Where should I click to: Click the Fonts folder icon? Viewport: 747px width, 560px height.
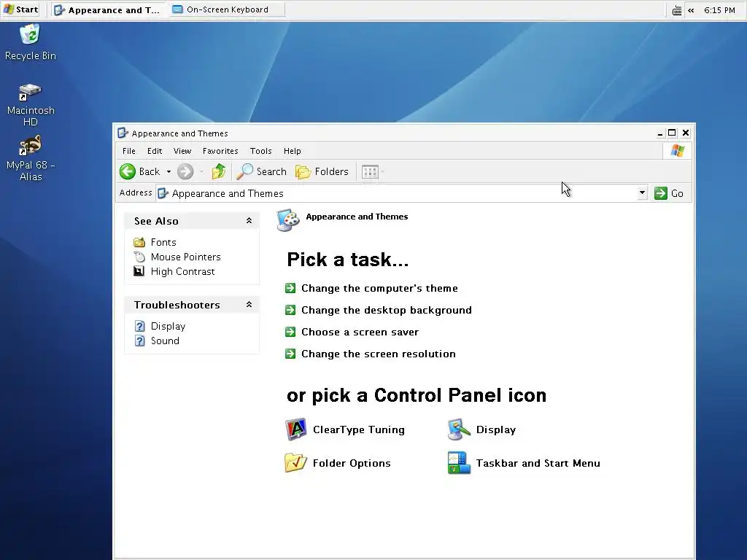tap(139, 242)
